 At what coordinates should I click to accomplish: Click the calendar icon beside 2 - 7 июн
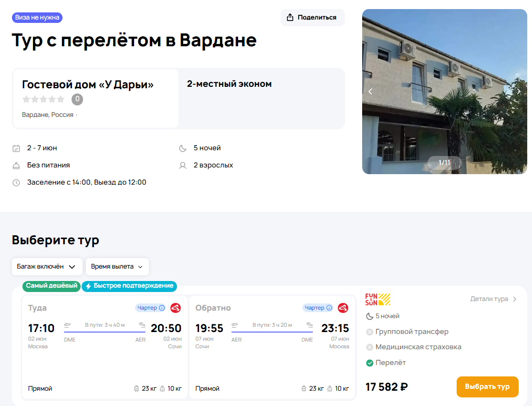click(16, 148)
